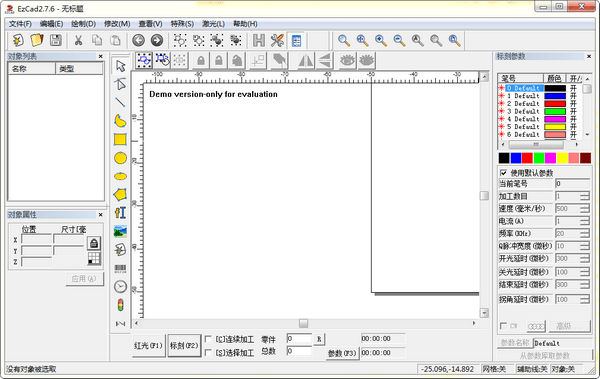Click the 频率 frequency spinner arrows
Screen dimensions: 600x379
(x=585, y=234)
